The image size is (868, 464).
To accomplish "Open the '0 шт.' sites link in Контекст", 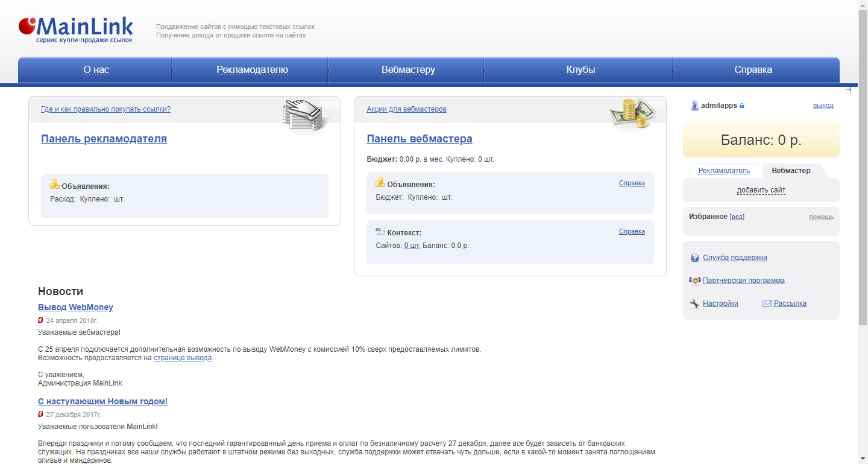I will [x=412, y=246].
